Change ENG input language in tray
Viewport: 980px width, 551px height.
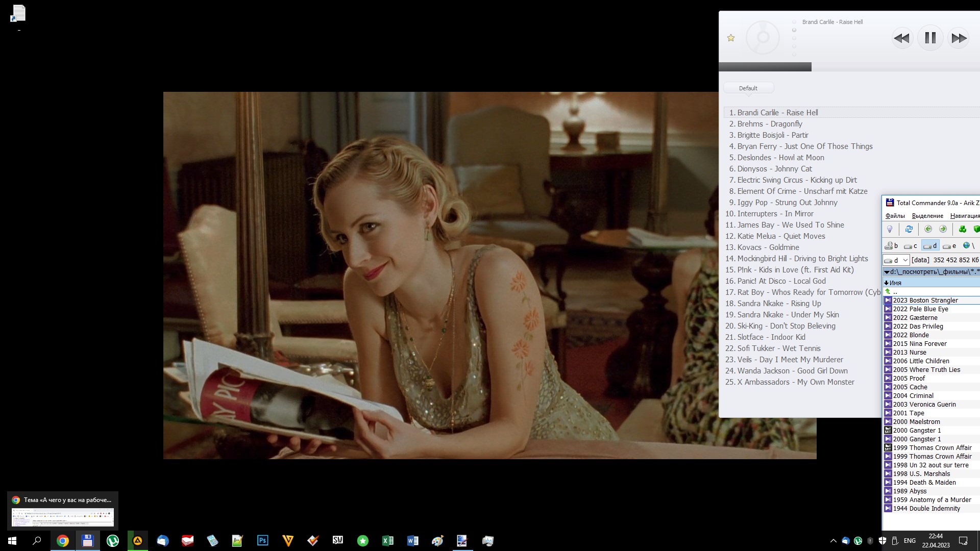910,541
